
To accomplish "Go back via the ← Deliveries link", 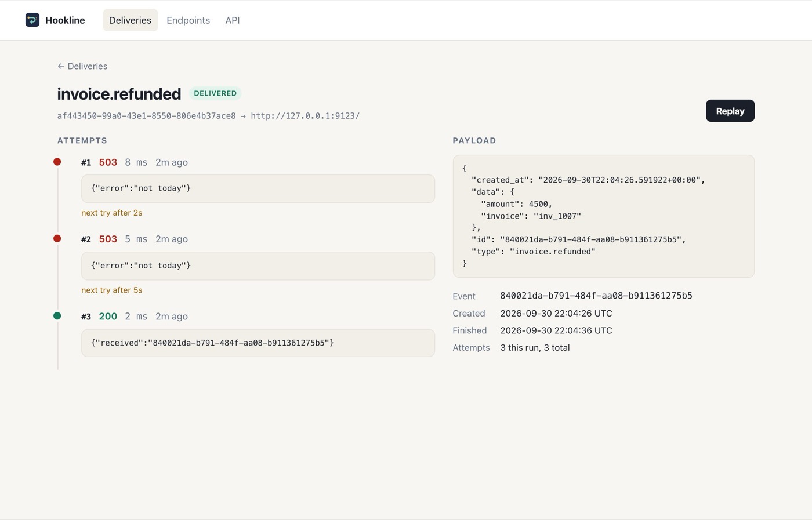I will point(82,66).
